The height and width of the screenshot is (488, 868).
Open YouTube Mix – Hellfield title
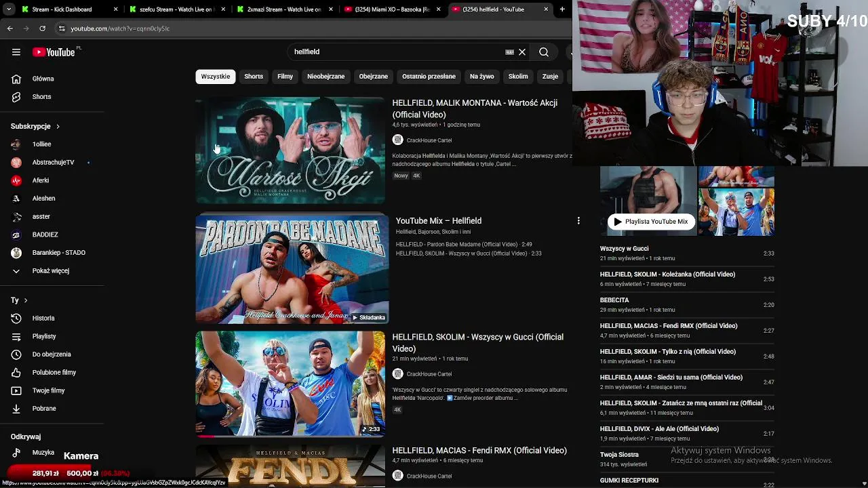(439, 221)
